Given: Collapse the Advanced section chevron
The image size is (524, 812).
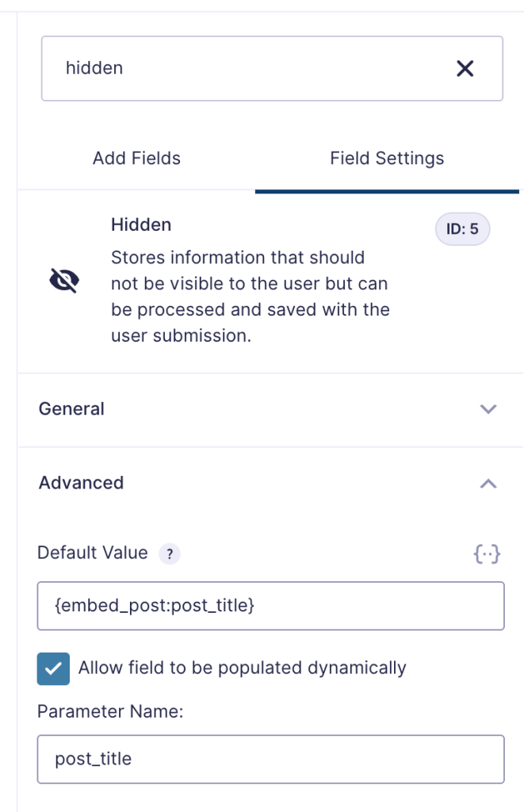Looking at the screenshot, I should pos(488,483).
